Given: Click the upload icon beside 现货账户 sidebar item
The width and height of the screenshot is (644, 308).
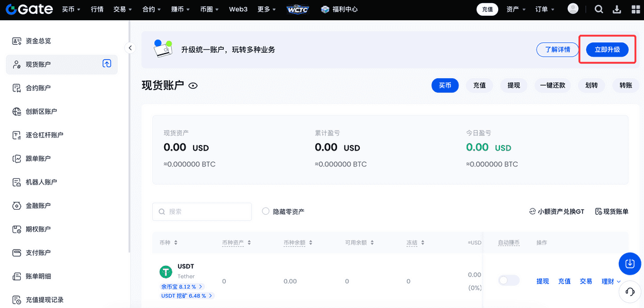Looking at the screenshot, I should point(107,64).
